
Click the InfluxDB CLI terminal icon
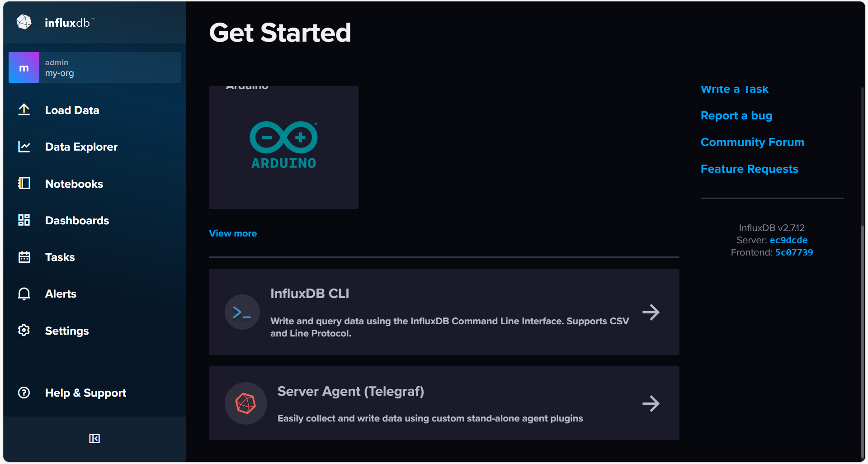[x=242, y=312]
